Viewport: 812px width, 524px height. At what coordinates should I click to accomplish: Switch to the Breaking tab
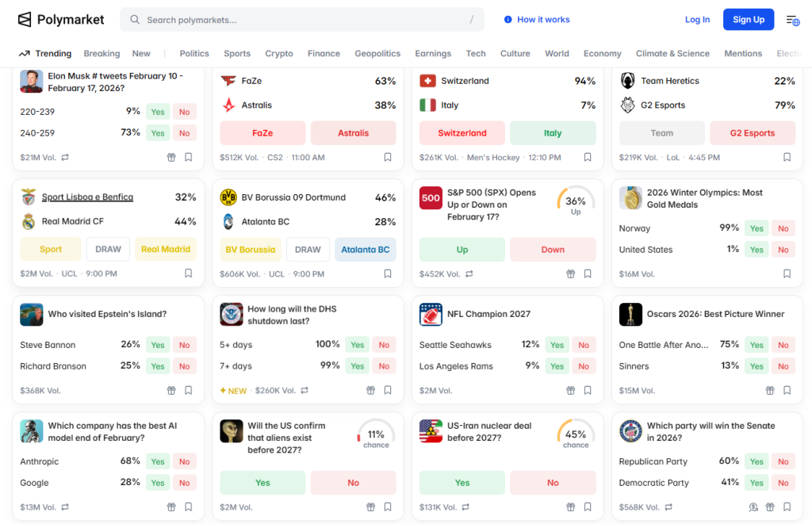[x=101, y=53]
